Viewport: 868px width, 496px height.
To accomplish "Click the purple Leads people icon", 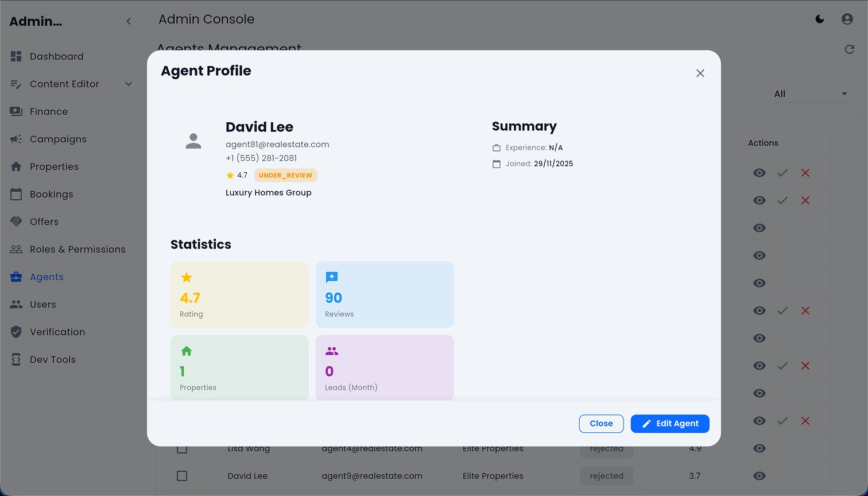I will [332, 351].
